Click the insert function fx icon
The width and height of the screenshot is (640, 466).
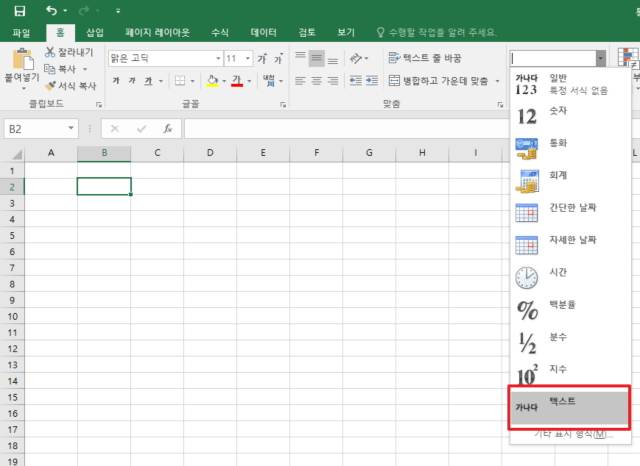pos(168,129)
